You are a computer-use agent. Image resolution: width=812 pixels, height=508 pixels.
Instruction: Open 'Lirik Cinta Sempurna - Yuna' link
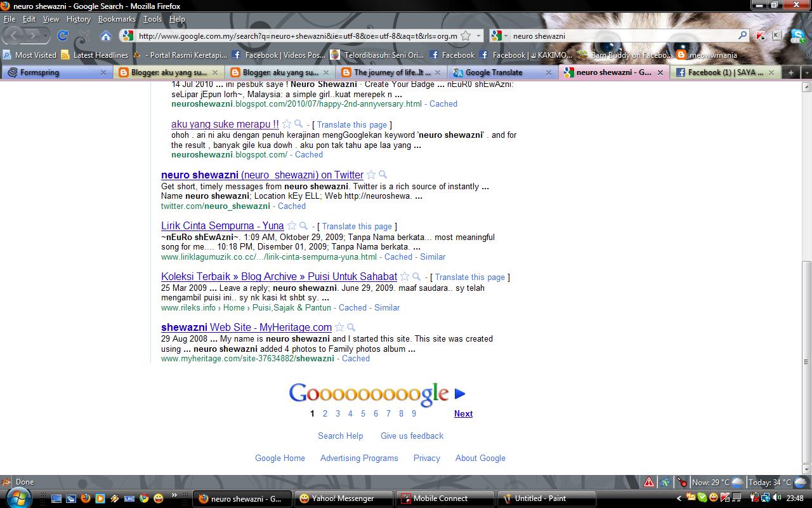(x=223, y=226)
